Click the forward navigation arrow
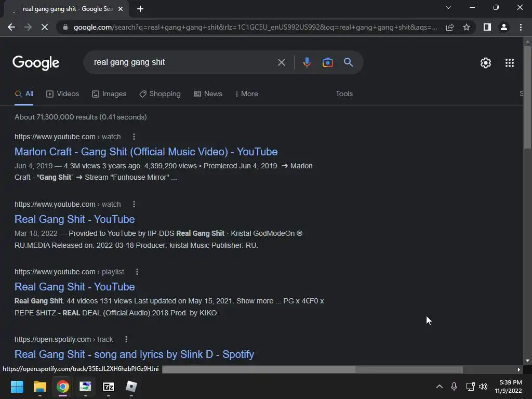The width and height of the screenshot is (532, 399). click(x=28, y=27)
